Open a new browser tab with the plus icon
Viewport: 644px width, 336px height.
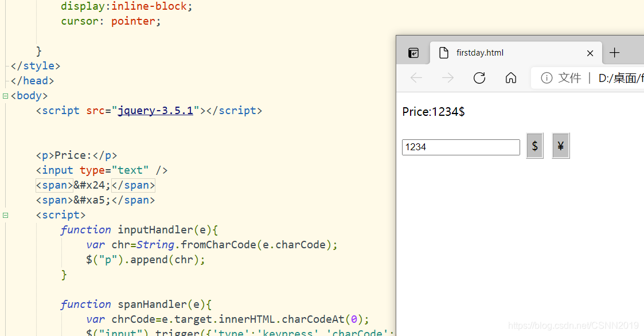614,53
